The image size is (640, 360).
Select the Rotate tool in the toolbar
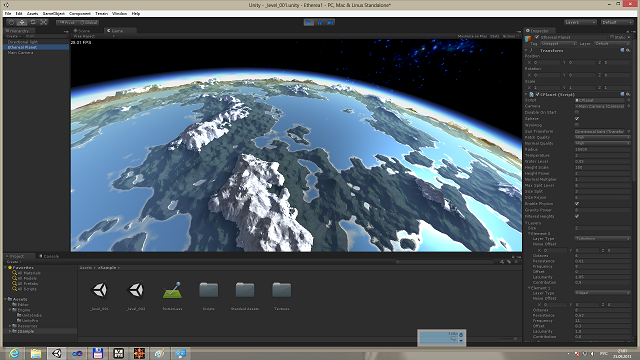(33, 22)
